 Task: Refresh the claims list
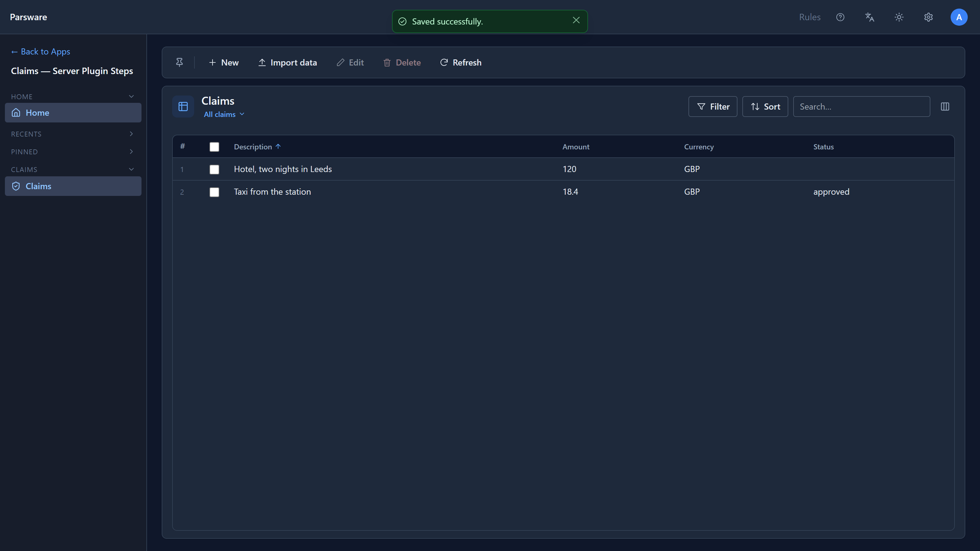click(x=461, y=62)
